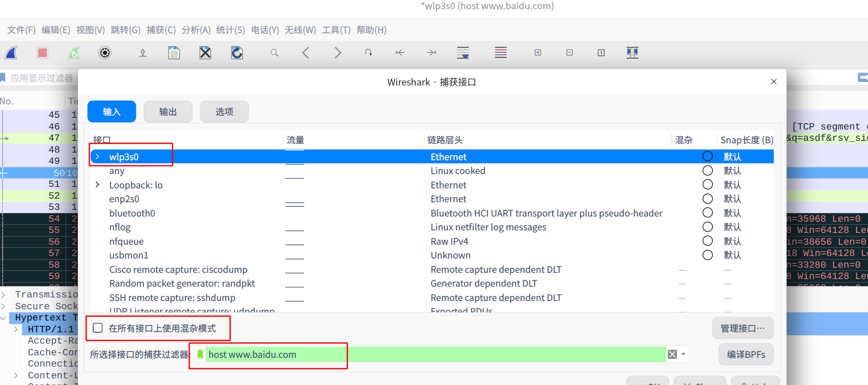868x385 pixels.
Task: Reload the capture file icon
Action: pyautogui.click(x=237, y=53)
